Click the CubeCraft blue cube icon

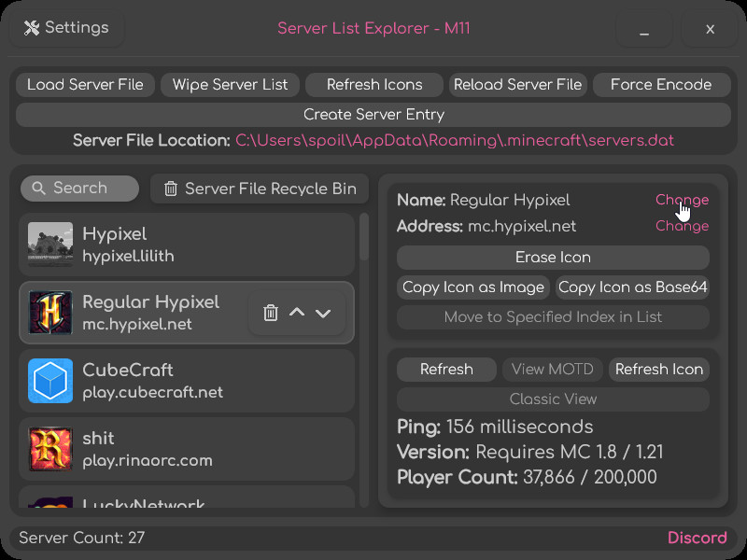(50, 381)
